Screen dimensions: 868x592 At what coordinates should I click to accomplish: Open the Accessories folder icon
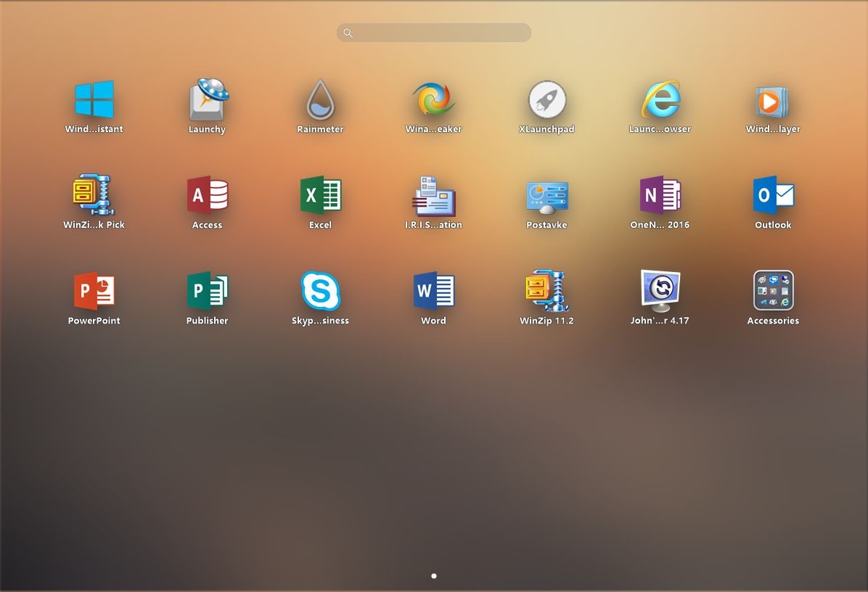coord(774,290)
